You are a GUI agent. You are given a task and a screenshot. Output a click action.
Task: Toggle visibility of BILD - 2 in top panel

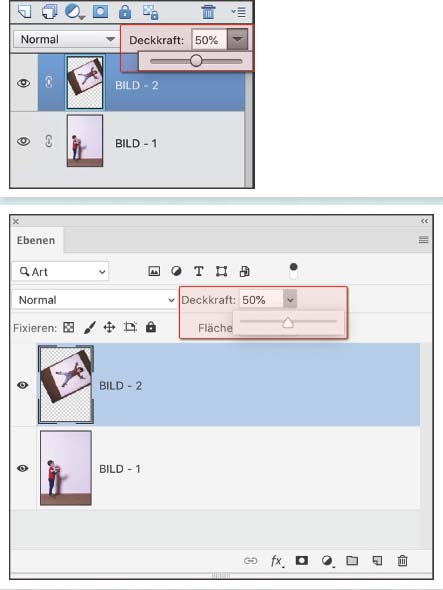[24, 83]
